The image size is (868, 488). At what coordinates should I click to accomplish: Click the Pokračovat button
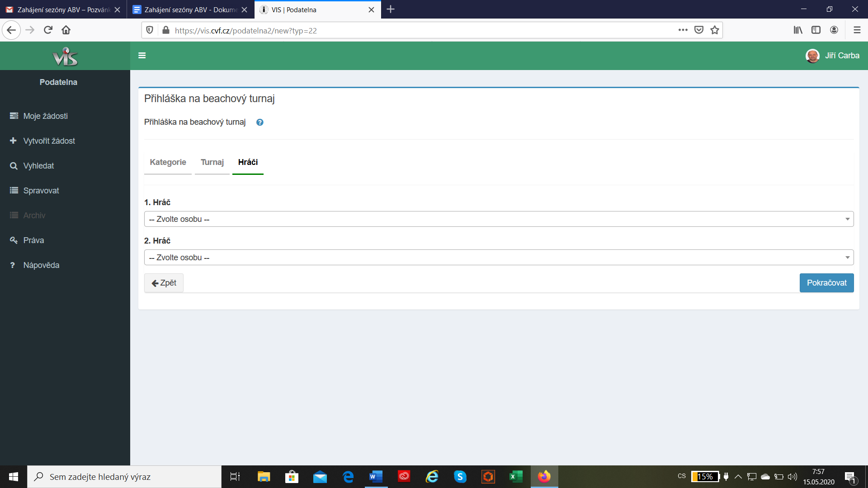826,283
